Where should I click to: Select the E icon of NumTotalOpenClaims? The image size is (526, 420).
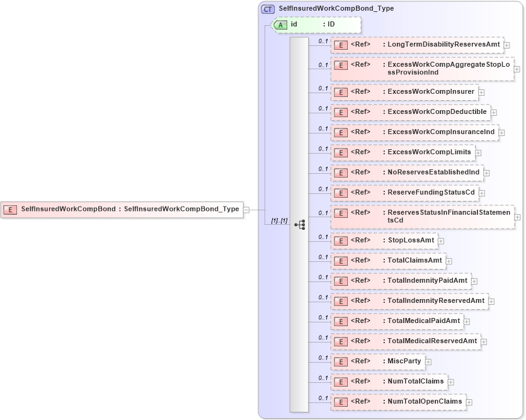tap(341, 401)
